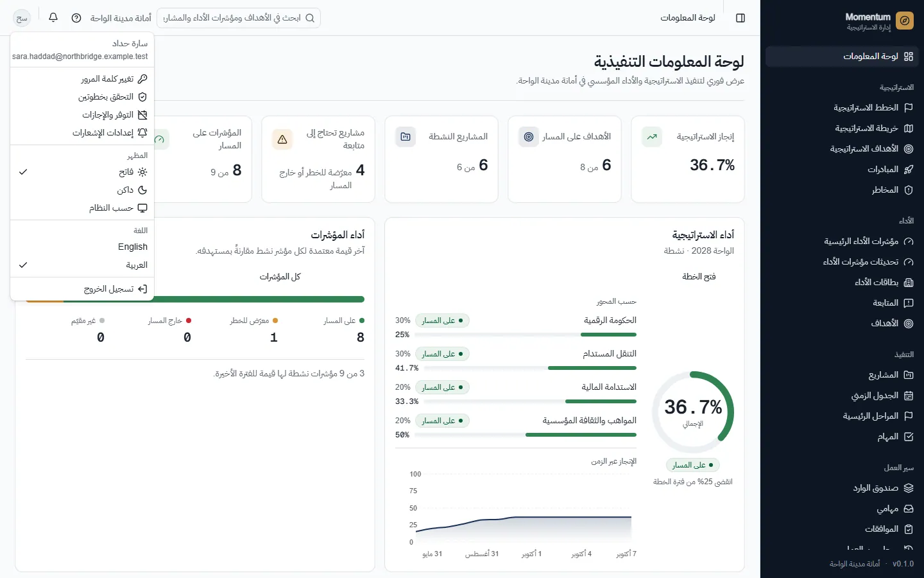Image resolution: width=924 pixels, height=578 pixels.
Task: Open لوحة المعلومات in the sidebar
Action: pyautogui.click(x=842, y=57)
